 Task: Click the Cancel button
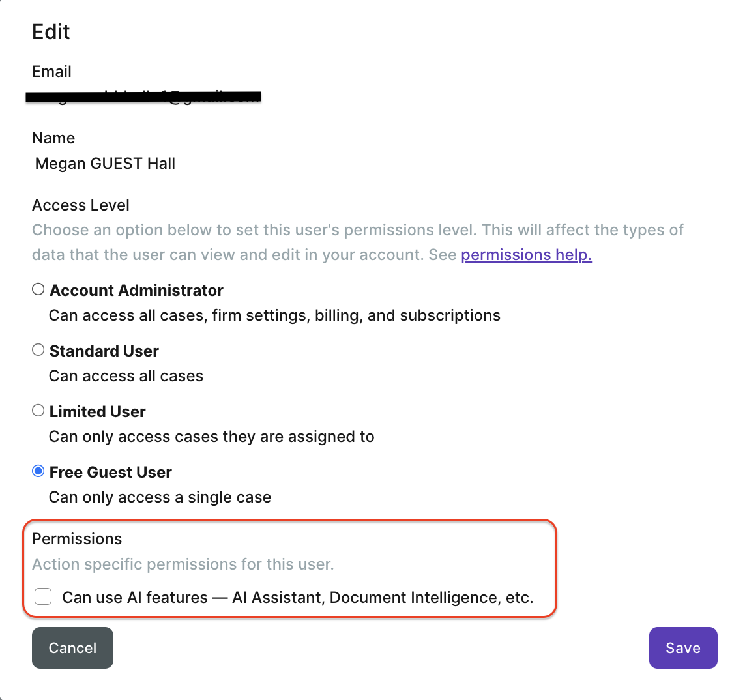point(72,647)
